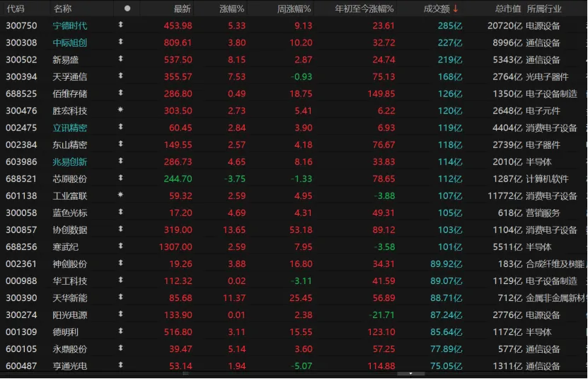Viewport: 588px width, 379px height.
Task: Click the 代码 column header
Action: click(x=15, y=9)
